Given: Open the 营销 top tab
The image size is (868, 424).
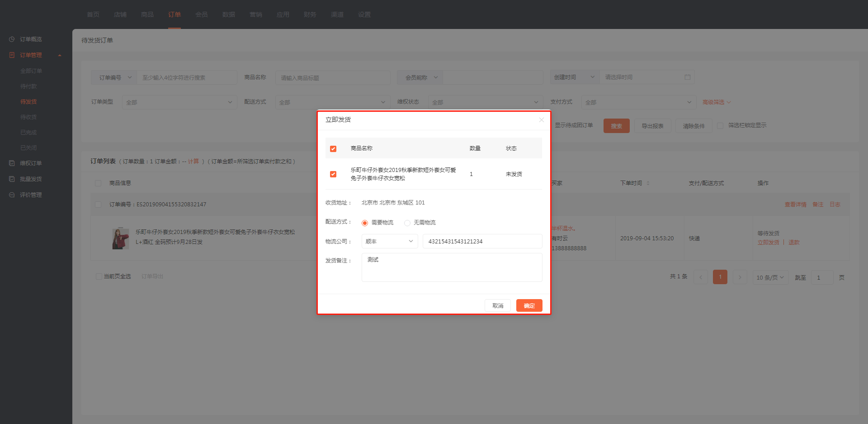Looking at the screenshot, I should coord(256,14).
